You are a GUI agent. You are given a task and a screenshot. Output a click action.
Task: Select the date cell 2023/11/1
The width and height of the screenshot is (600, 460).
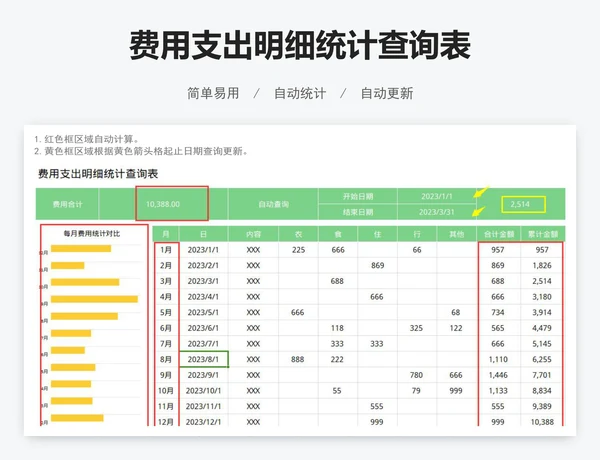click(x=203, y=406)
